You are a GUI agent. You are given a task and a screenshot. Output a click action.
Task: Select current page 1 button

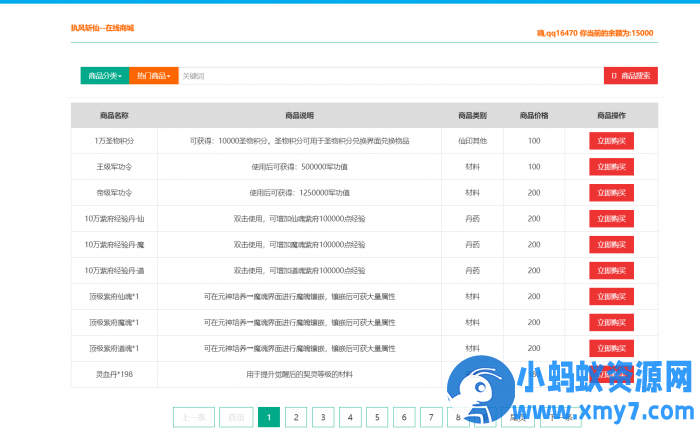click(x=268, y=417)
